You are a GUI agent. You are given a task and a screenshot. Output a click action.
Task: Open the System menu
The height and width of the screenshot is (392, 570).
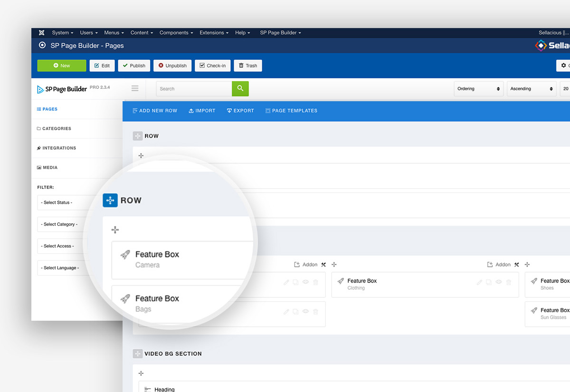63,33
